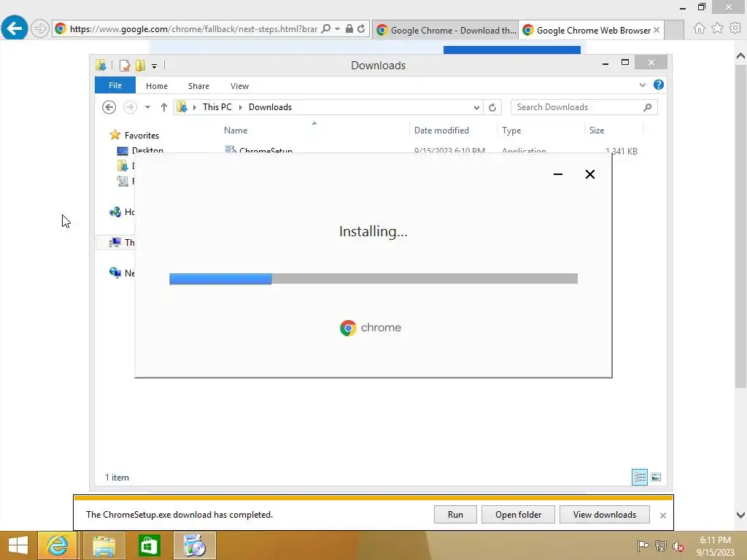The image size is (747, 560).
Task: Click View downloads button
Action: 604,514
